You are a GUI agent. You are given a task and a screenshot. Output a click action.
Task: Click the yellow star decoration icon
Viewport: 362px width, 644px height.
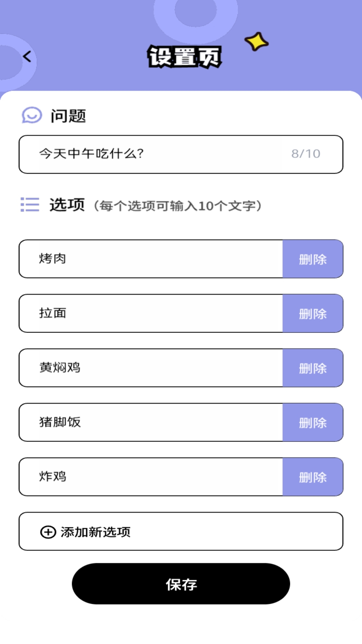[256, 42]
